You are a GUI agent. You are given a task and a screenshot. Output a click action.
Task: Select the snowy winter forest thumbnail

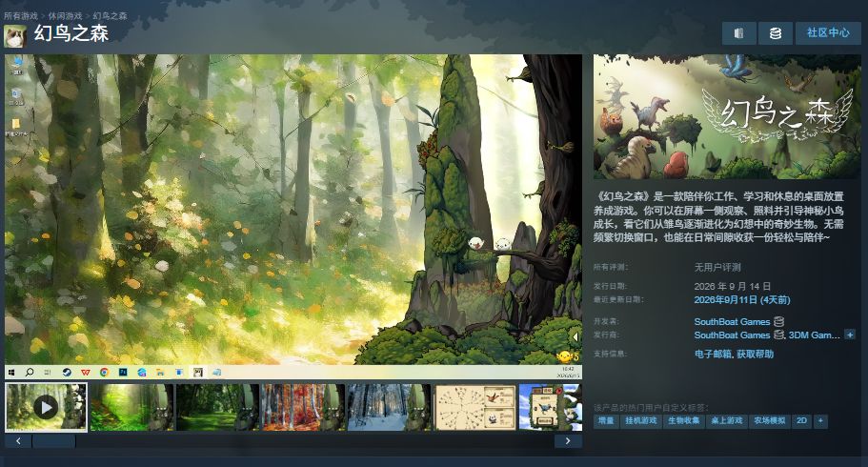point(389,407)
